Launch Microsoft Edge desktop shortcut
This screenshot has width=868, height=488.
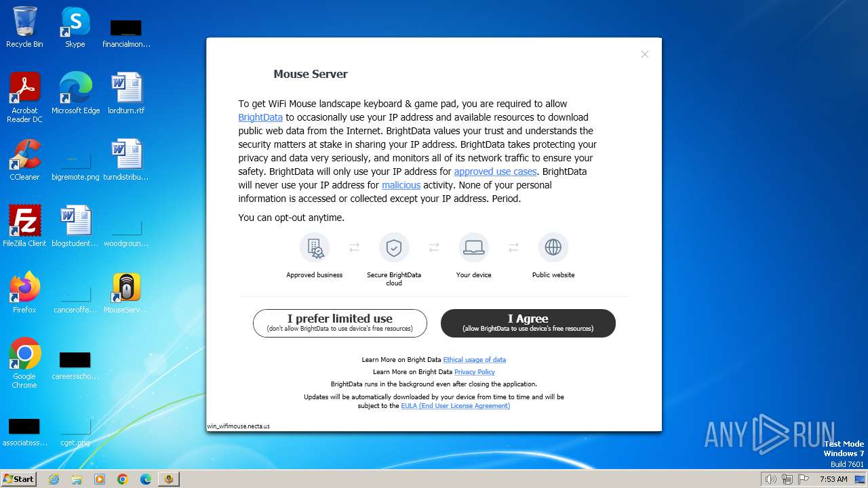coord(75,94)
